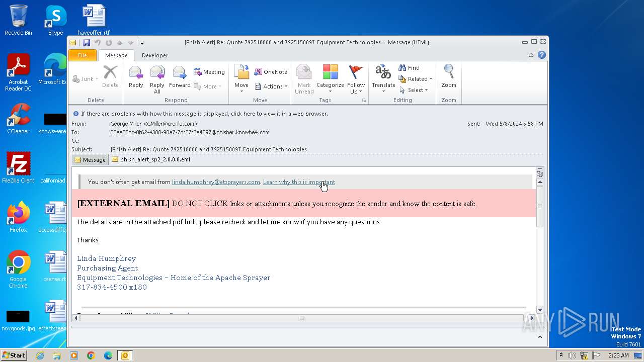Image resolution: width=644 pixels, height=362 pixels.
Task: Mark the message as Unread
Action: [x=304, y=79]
